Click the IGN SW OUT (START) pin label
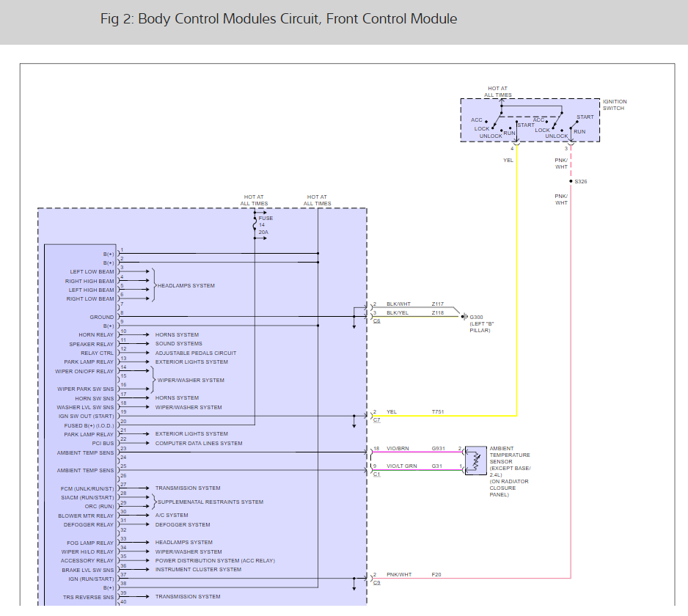 point(86,417)
